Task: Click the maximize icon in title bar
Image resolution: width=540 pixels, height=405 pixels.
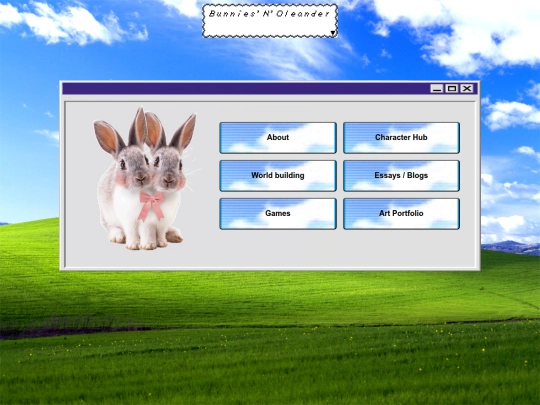Action: 452,89
